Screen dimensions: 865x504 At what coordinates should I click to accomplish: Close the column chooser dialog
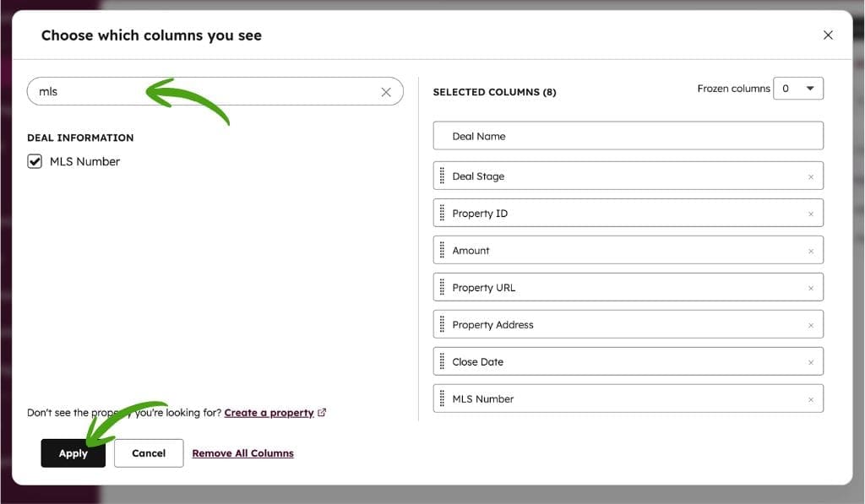click(x=828, y=35)
